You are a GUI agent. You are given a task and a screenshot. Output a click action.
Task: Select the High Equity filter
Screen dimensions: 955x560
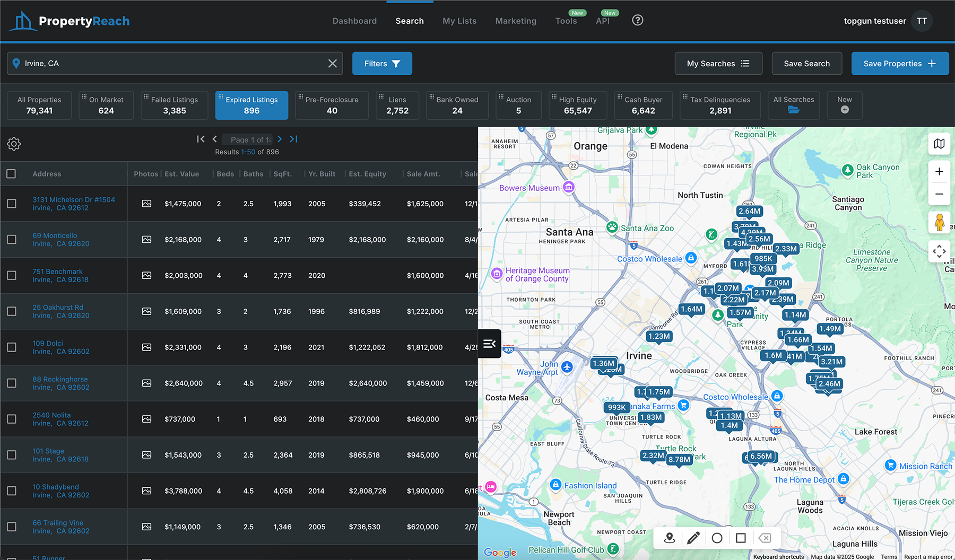coord(578,105)
